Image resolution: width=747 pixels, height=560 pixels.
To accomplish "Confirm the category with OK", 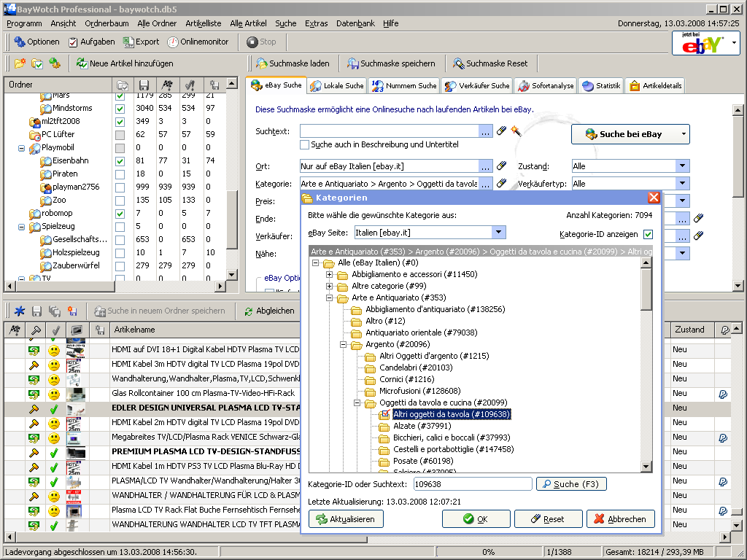I will click(476, 519).
